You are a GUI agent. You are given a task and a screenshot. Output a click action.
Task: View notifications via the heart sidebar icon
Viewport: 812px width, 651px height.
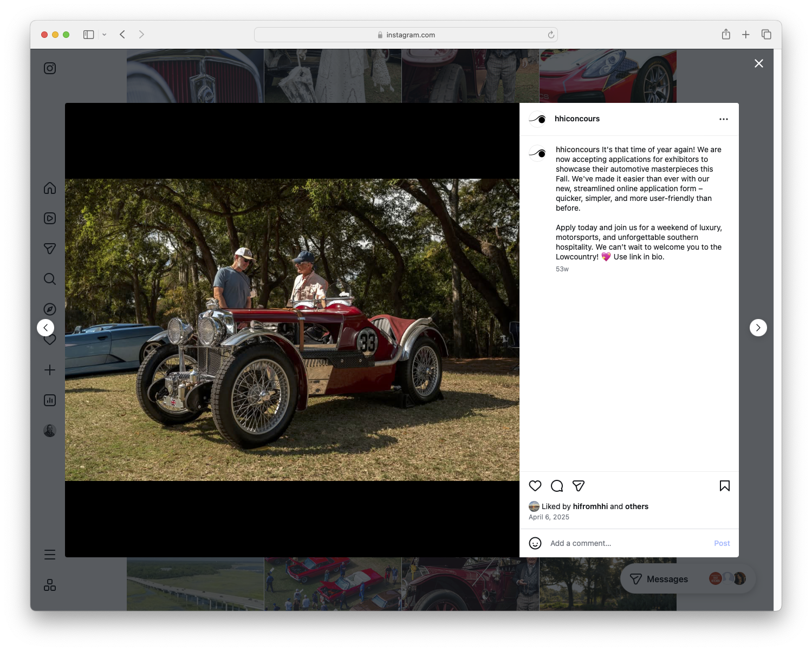click(49, 340)
